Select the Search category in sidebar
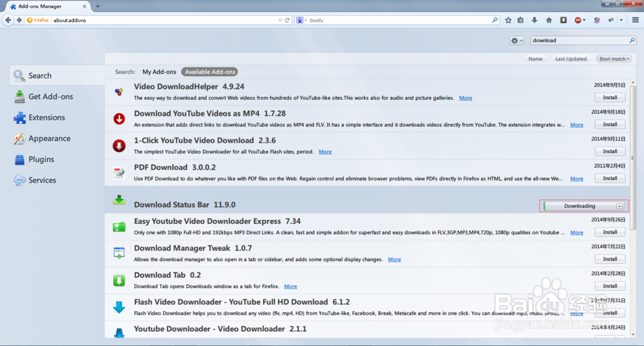The image size is (644, 346). coord(57,75)
